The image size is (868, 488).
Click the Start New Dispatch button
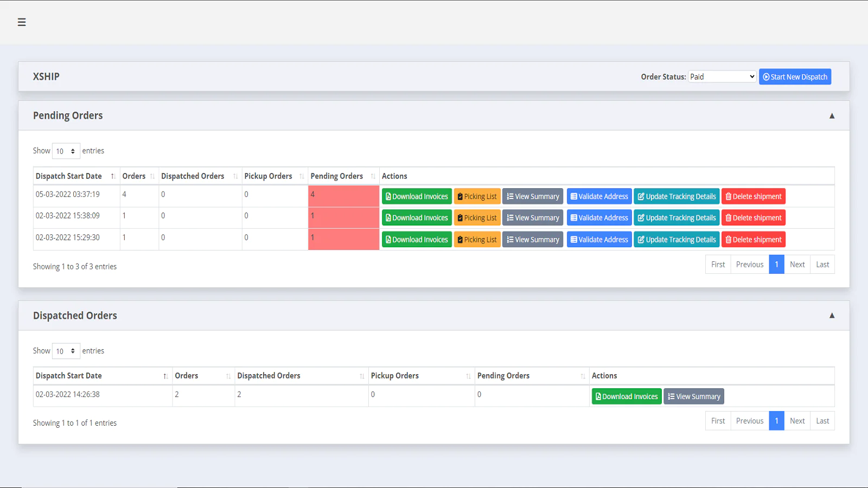795,76
